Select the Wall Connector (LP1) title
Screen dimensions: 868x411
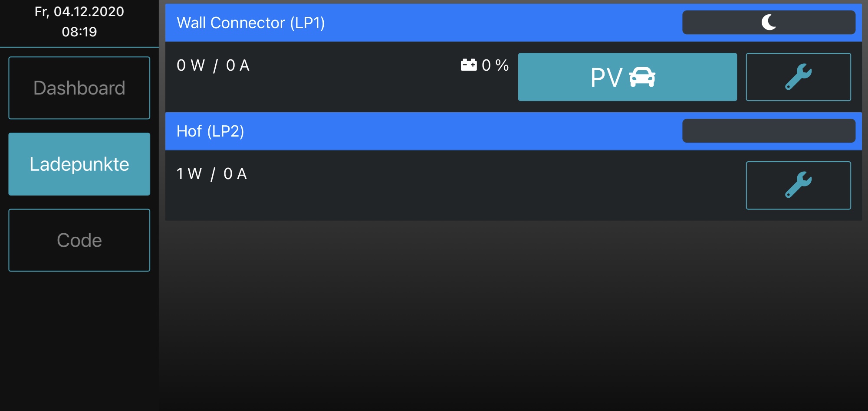click(x=250, y=23)
